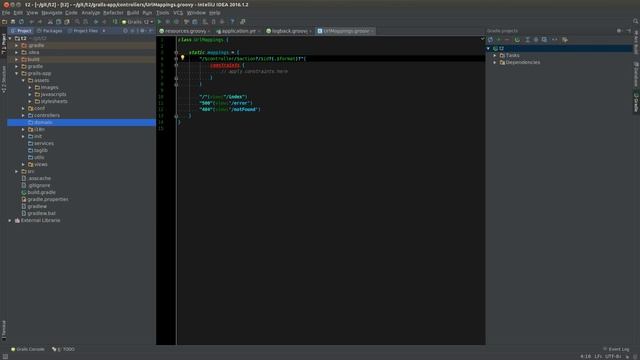Click the fold marker at static mappings

176,53
